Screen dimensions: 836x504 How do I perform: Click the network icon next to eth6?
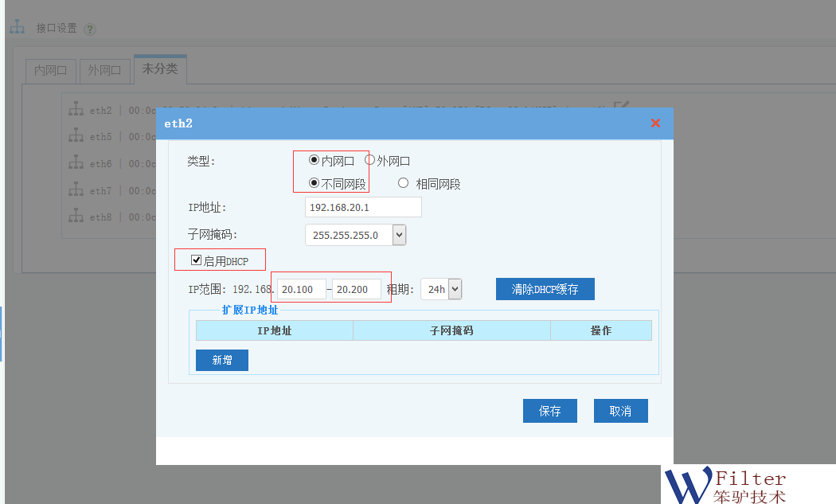tap(76, 163)
